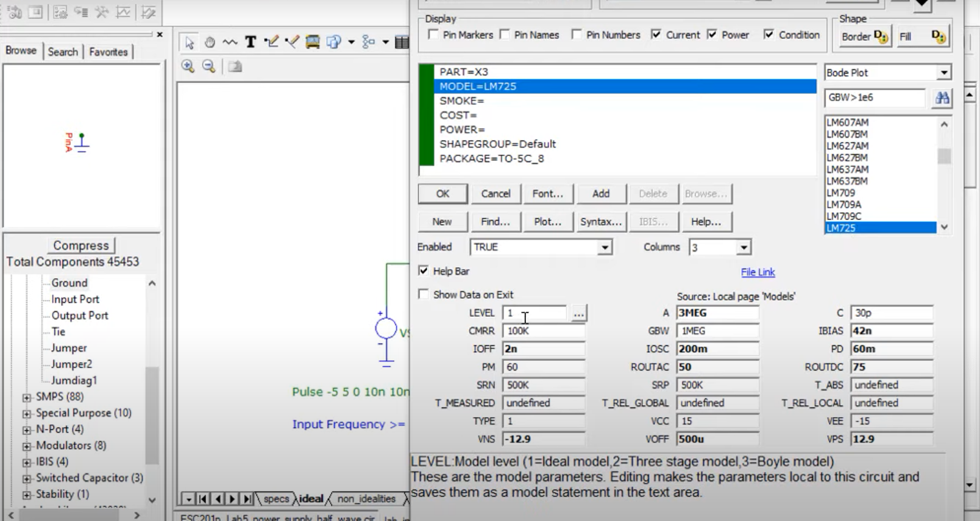Screen dimensions: 980x521
Task: Click the checklist gear icon in top toolbar
Action: (x=60, y=12)
